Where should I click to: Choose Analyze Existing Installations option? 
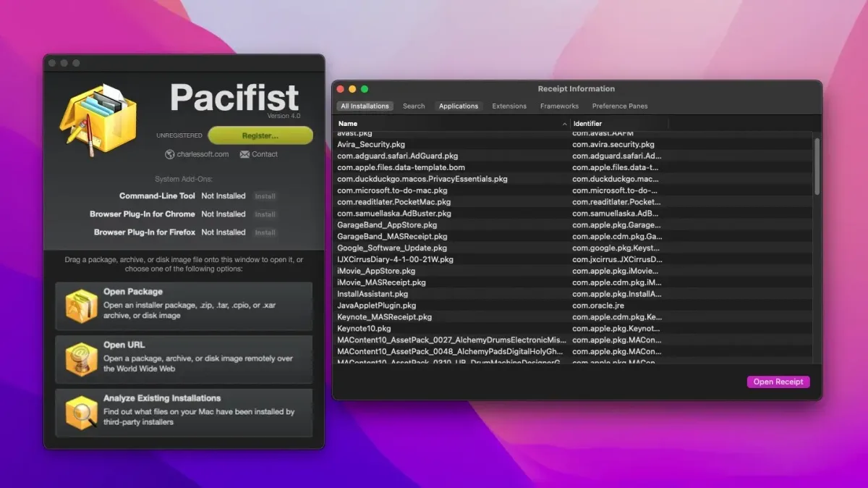click(184, 413)
